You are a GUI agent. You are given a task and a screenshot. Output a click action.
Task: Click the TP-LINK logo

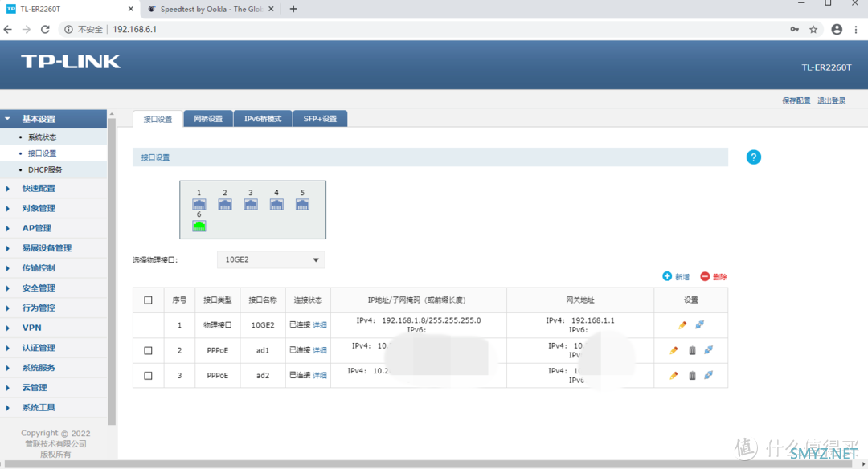tap(70, 61)
